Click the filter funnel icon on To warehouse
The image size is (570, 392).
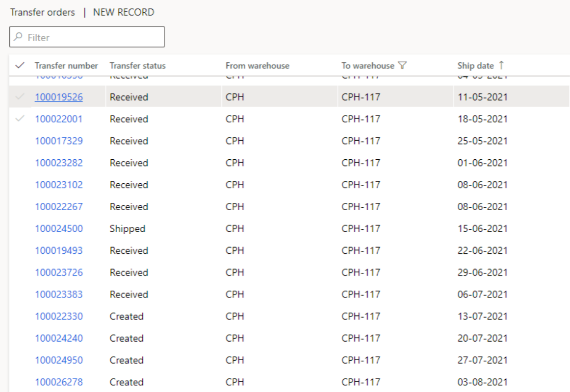(402, 66)
